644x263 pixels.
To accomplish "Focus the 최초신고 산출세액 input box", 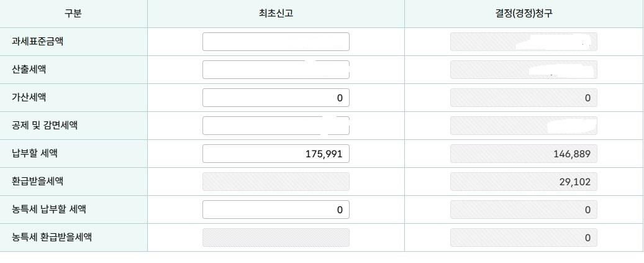I will coord(276,70).
